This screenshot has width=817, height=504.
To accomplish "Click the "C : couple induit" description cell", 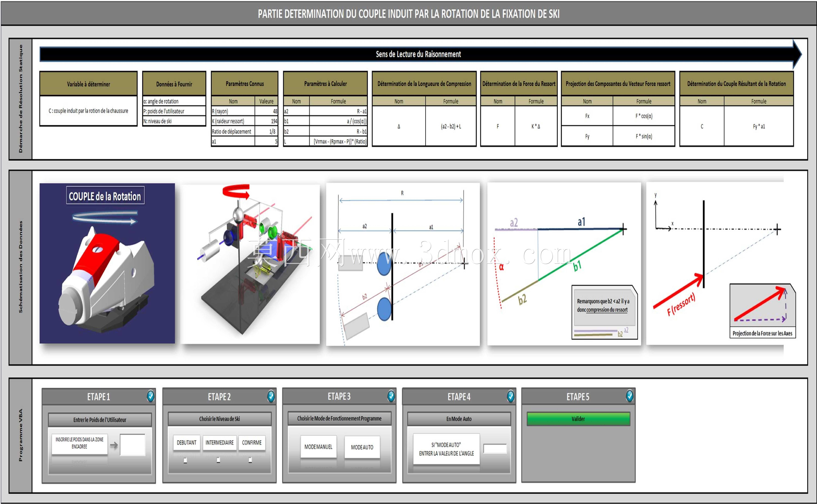I will tap(88, 111).
